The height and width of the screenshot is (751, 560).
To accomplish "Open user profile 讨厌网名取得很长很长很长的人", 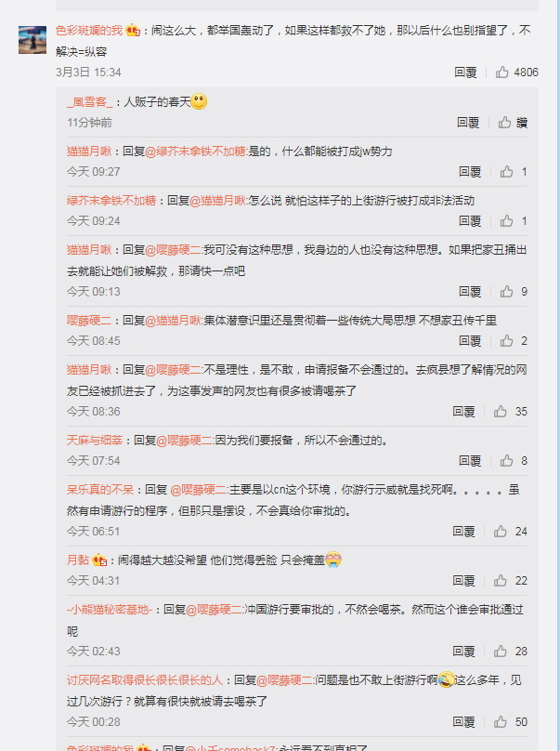I will tap(145, 680).
